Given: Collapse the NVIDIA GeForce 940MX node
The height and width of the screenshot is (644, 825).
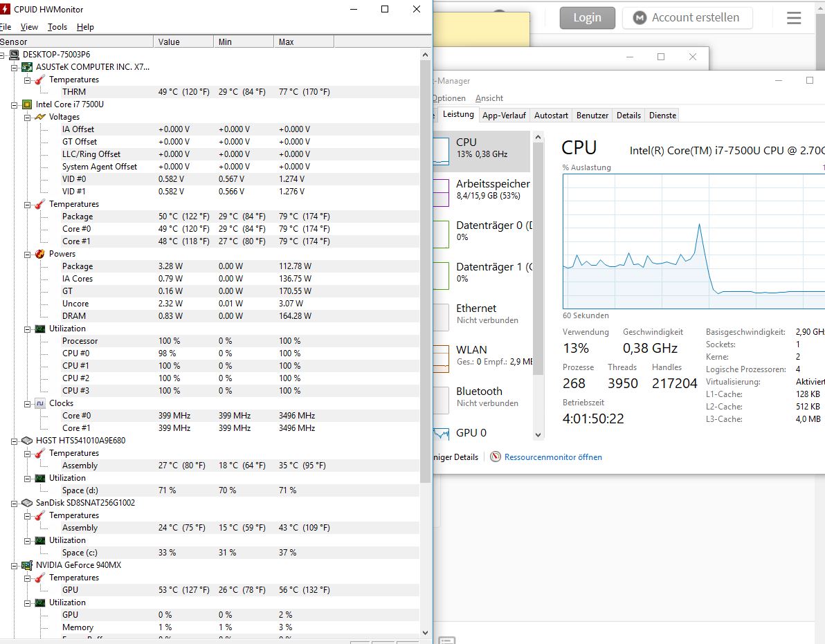Looking at the screenshot, I should click(x=15, y=566).
